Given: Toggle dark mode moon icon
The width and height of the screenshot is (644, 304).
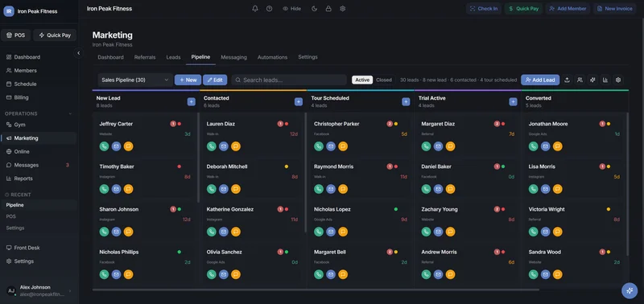Looking at the screenshot, I should [314, 9].
